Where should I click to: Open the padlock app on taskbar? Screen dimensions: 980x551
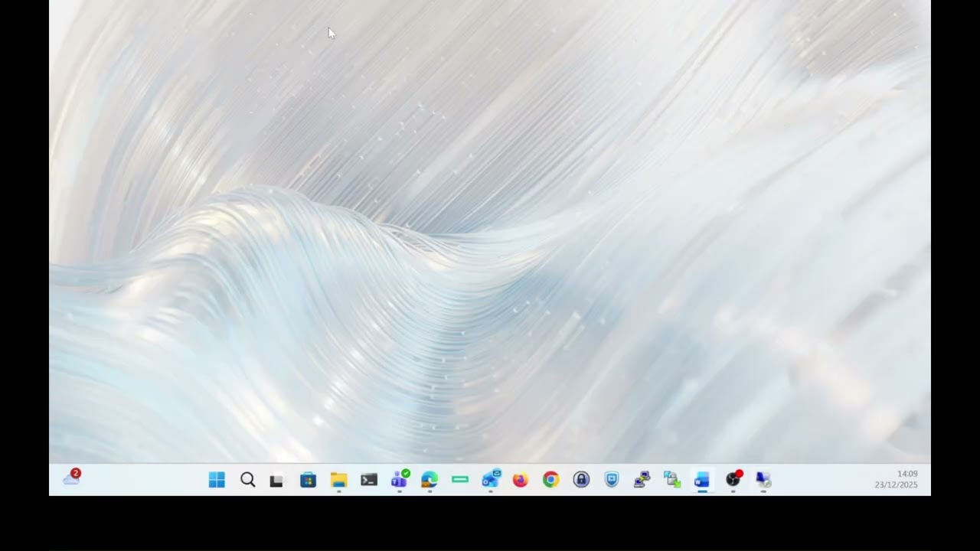pyautogui.click(x=581, y=480)
